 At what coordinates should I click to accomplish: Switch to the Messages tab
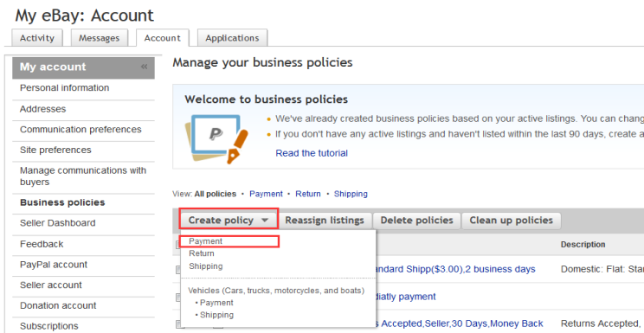(x=99, y=38)
